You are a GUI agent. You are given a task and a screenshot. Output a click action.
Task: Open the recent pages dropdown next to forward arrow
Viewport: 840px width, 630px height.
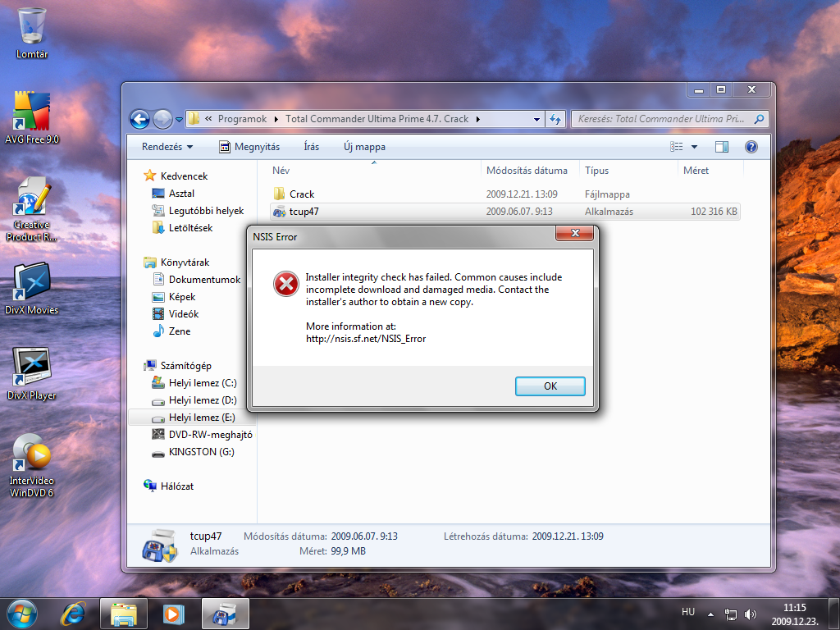pos(179,120)
